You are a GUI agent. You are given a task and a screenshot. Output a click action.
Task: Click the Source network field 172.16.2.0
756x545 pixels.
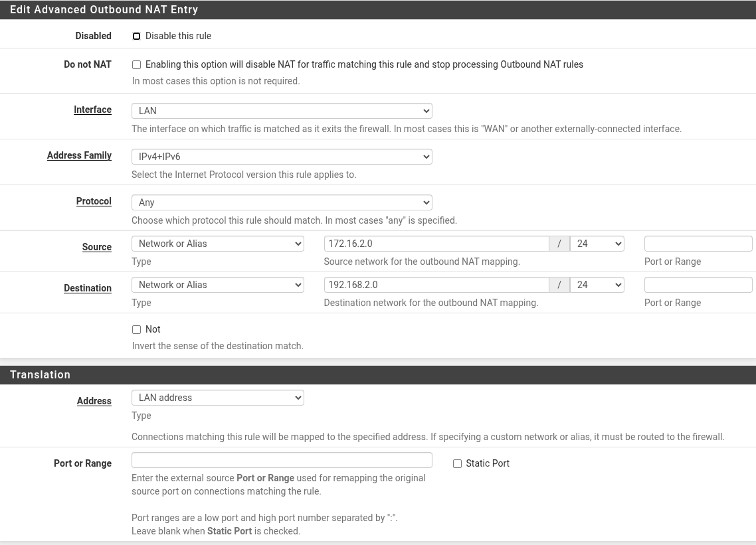[436, 244]
